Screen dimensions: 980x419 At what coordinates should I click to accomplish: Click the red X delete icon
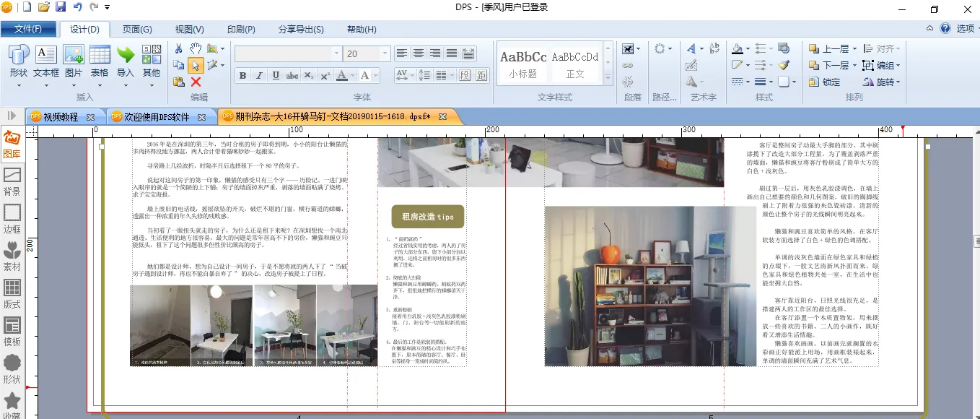196,82
